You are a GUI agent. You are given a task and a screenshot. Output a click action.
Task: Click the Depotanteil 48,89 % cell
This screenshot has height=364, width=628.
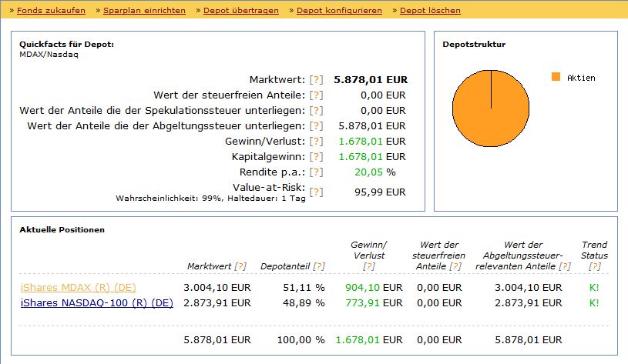pyautogui.click(x=304, y=302)
